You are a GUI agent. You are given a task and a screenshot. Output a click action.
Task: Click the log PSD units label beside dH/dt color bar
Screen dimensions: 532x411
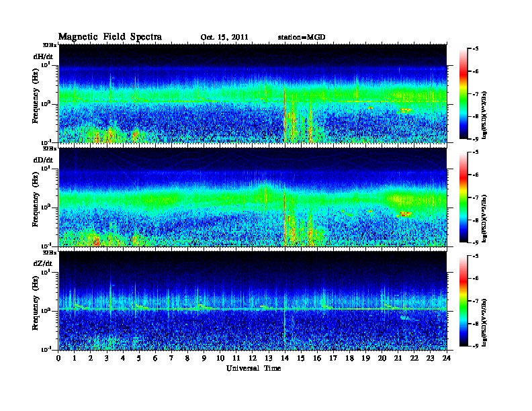[486, 115]
